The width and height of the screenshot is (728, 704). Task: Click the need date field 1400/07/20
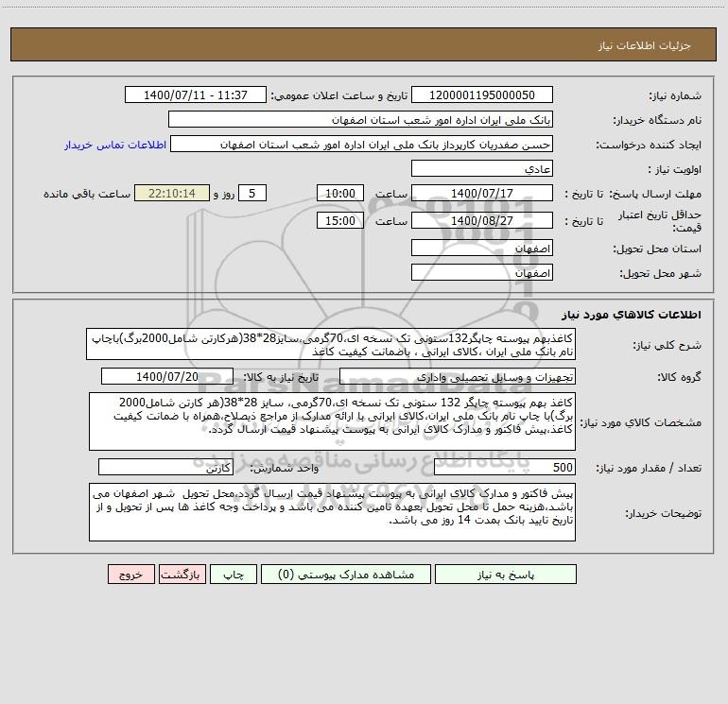pyautogui.click(x=167, y=376)
